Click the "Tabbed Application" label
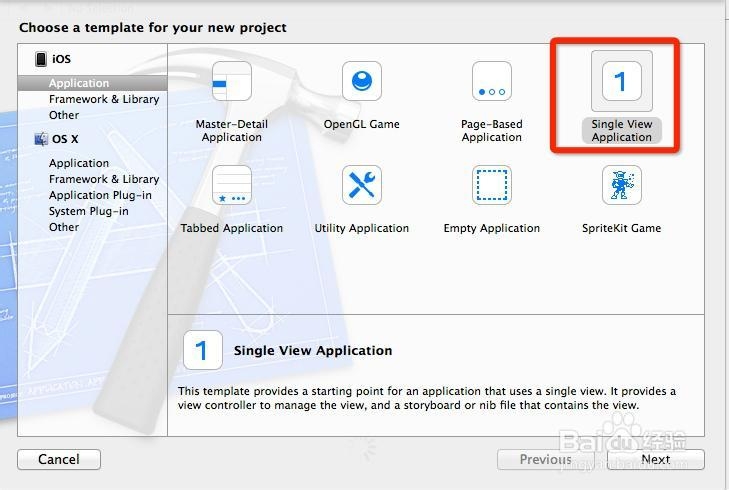The width and height of the screenshot is (729, 490). (232, 228)
